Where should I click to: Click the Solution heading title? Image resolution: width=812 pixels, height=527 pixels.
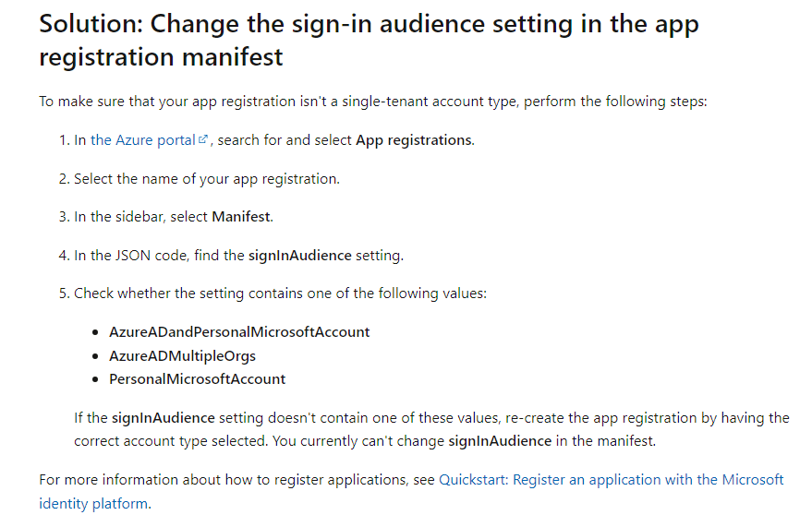pyautogui.click(x=369, y=41)
